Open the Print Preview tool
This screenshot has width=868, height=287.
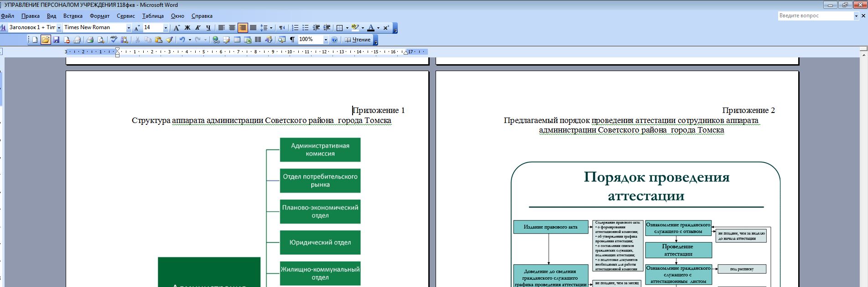pos(101,40)
